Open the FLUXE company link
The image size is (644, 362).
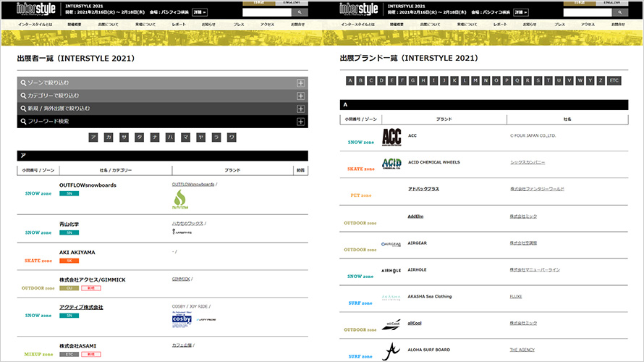[515, 297]
